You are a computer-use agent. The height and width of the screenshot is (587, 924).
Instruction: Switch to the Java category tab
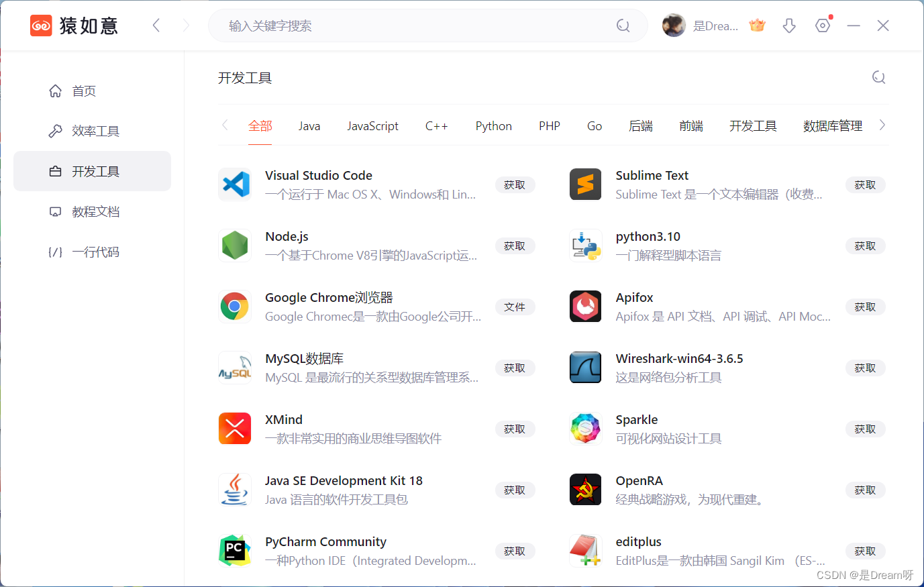[x=309, y=125]
